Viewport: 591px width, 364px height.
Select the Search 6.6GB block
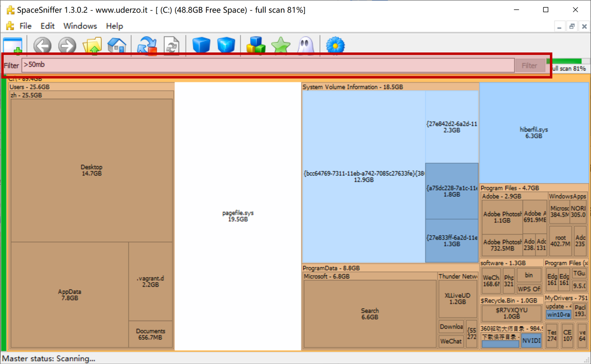[370, 314]
